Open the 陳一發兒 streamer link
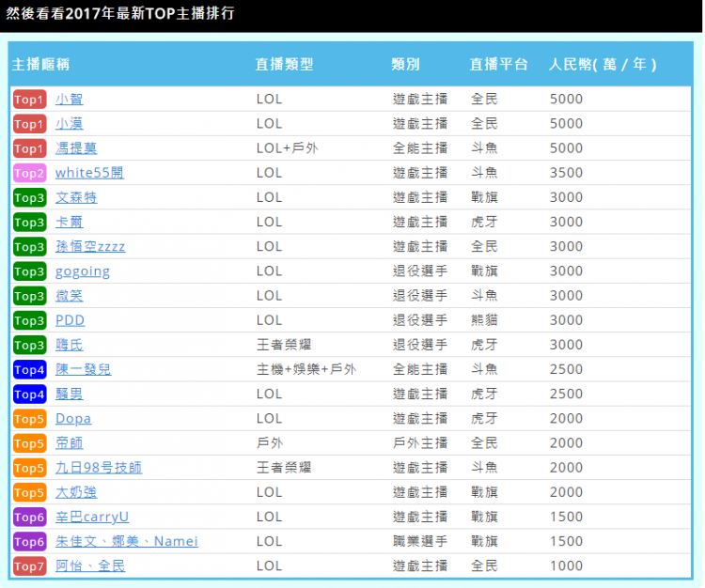Screen dimensions: 705x588 (x=83, y=370)
